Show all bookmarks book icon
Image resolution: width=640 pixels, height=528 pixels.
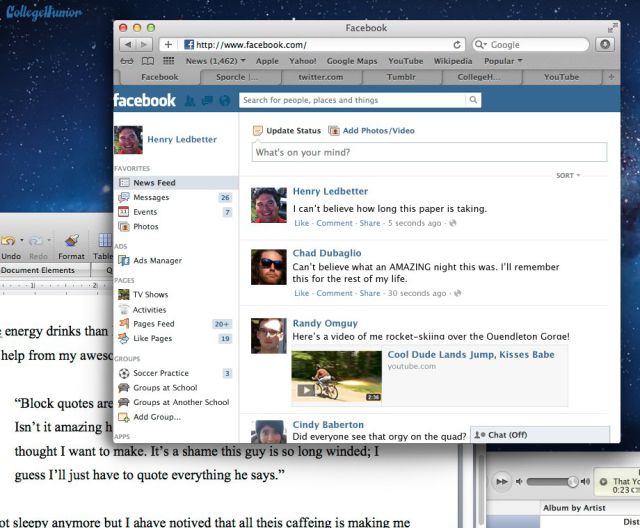[x=148, y=61]
